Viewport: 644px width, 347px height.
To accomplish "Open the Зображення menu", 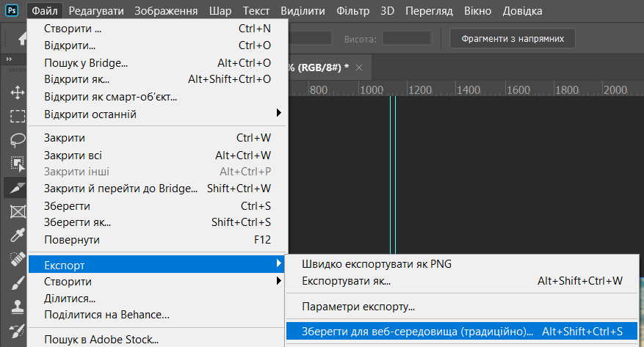I will tap(166, 11).
